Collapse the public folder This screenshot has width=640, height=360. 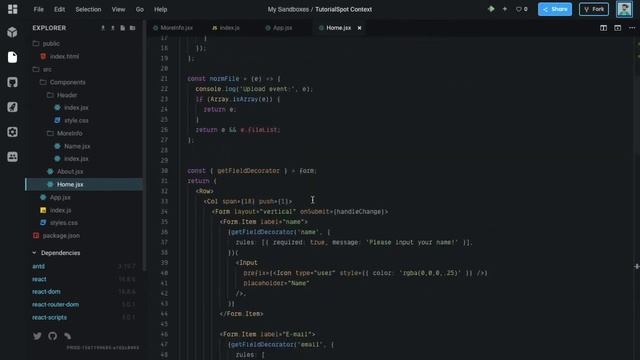[x=51, y=43]
